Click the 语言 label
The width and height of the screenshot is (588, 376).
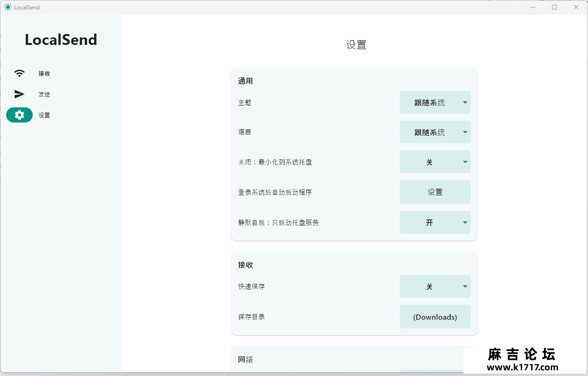[245, 132]
